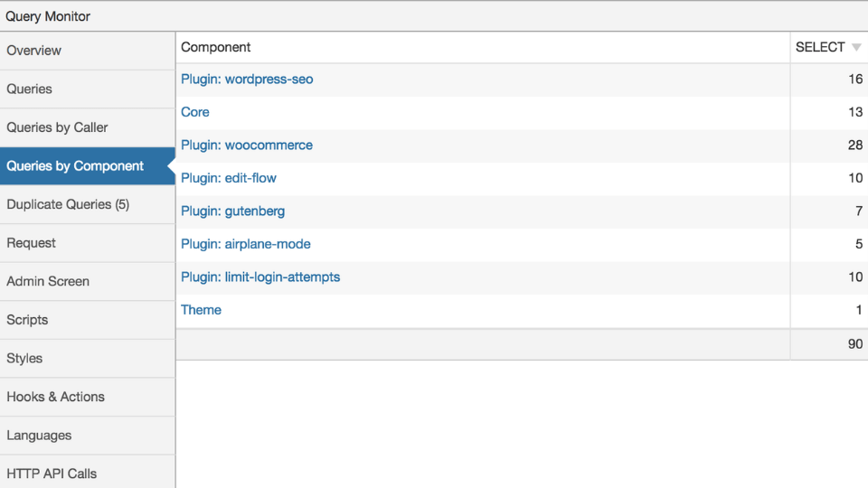The image size is (868, 488).
Task: Select the Plugin: gutenberg link
Action: pos(232,211)
